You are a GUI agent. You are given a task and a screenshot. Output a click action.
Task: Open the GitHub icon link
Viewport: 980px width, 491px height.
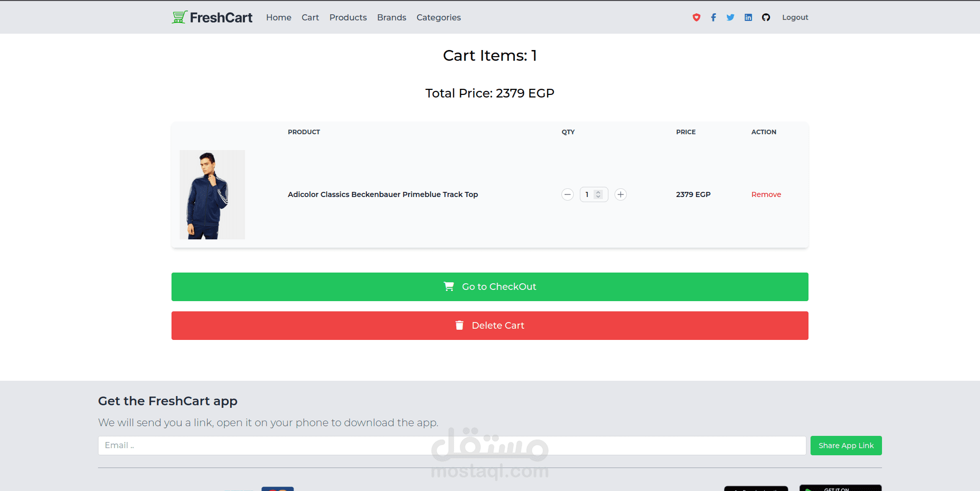766,17
